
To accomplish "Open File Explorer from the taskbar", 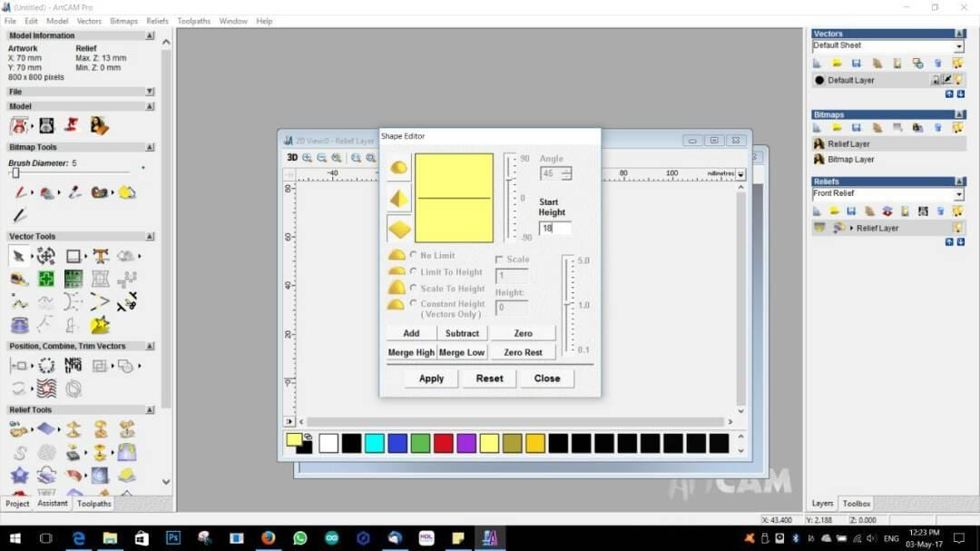I will [110, 538].
